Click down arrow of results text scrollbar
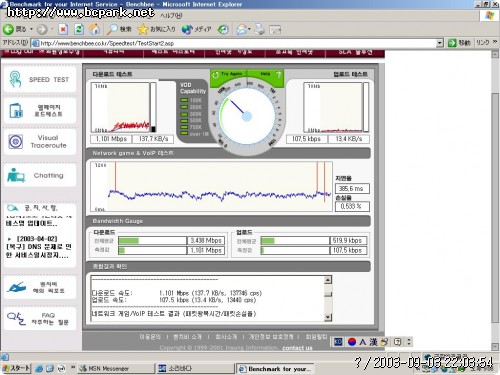Screen dimensions: 500x375 (x=328, y=317)
